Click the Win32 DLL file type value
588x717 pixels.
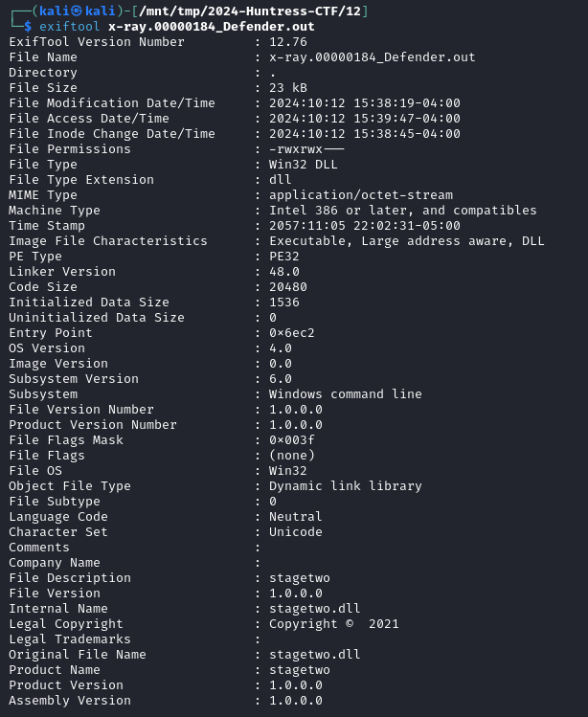(303, 164)
